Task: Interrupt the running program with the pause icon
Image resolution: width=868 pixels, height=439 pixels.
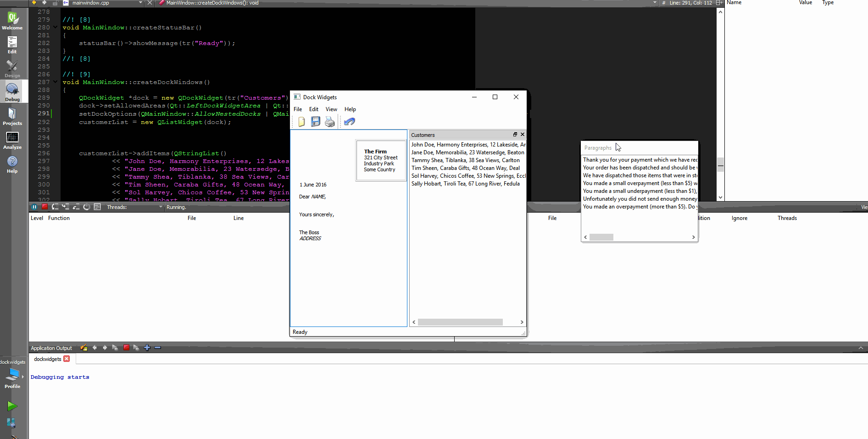Action: 34,207
